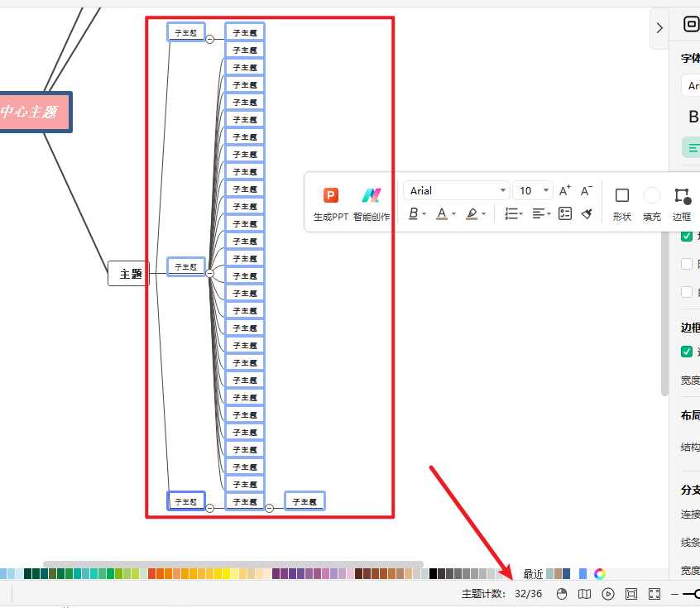Open the Arial font family dropdown
The image size is (700, 608).
[x=456, y=190]
